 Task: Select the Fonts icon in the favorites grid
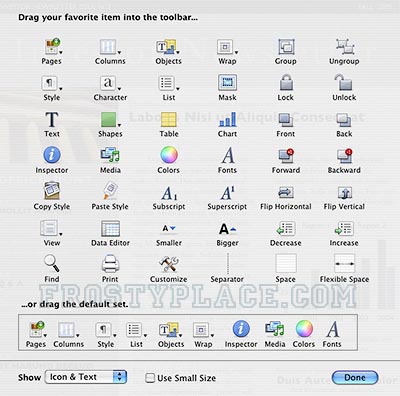pos(228,155)
